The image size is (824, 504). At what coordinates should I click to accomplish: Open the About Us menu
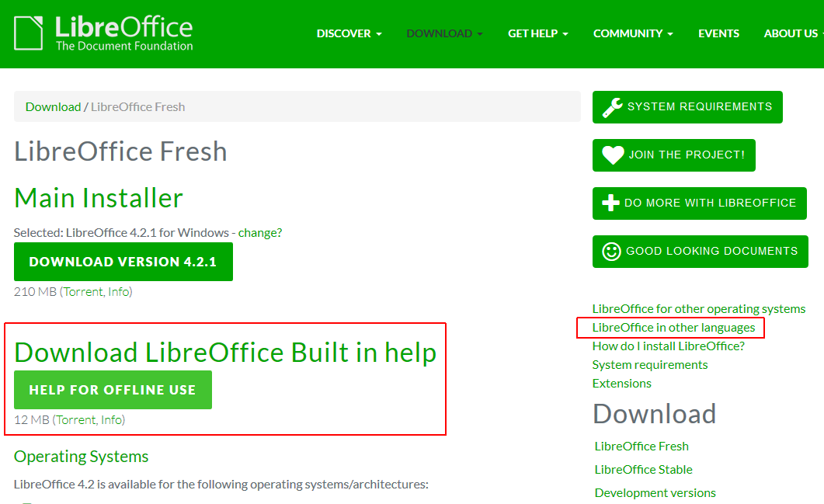[x=794, y=33]
